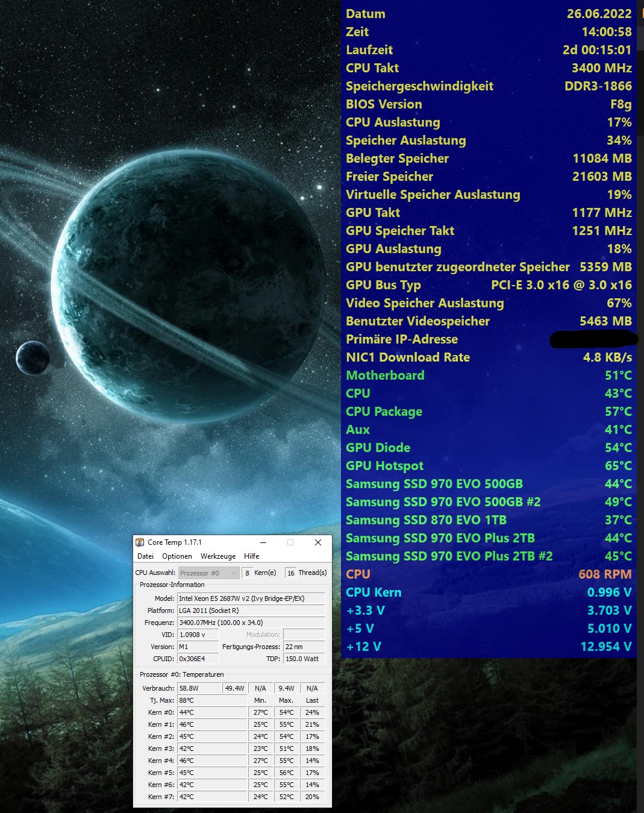Click the CPUID field 0x306E4

pyautogui.click(x=198, y=659)
